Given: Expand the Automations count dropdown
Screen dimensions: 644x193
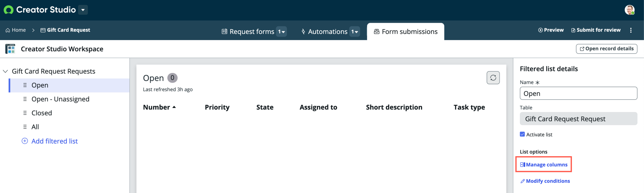Looking at the screenshot, I should tap(354, 32).
